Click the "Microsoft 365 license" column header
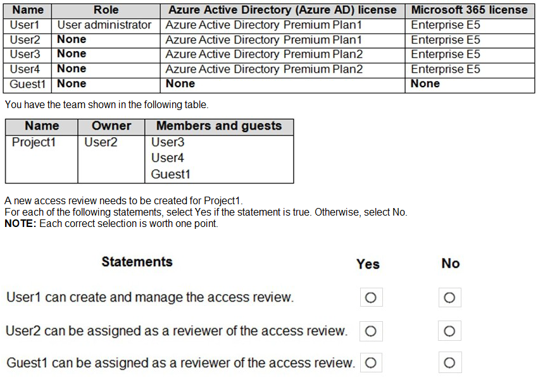 pyautogui.click(x=469, y=10)
